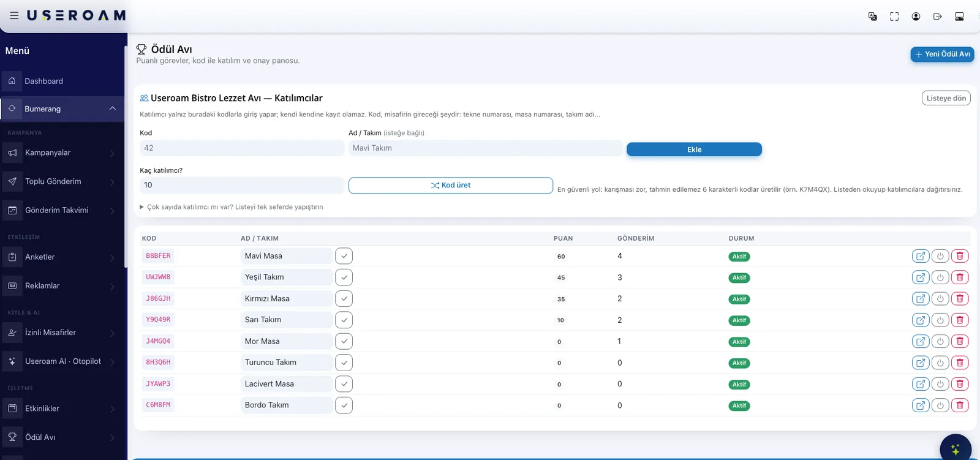Delete the Sarı Takım participant
This screenshot has width=980, height=460.
pos(960,320)
